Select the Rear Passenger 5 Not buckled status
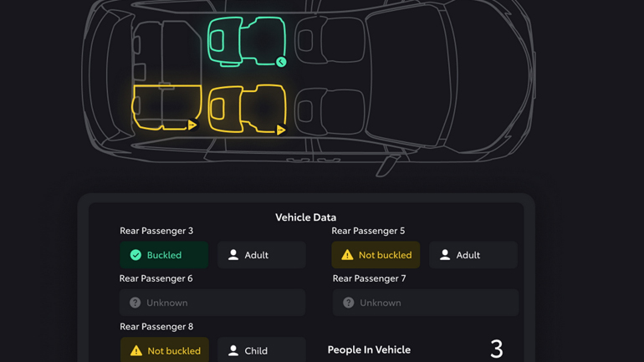644x362 pixels. (376, 255)
